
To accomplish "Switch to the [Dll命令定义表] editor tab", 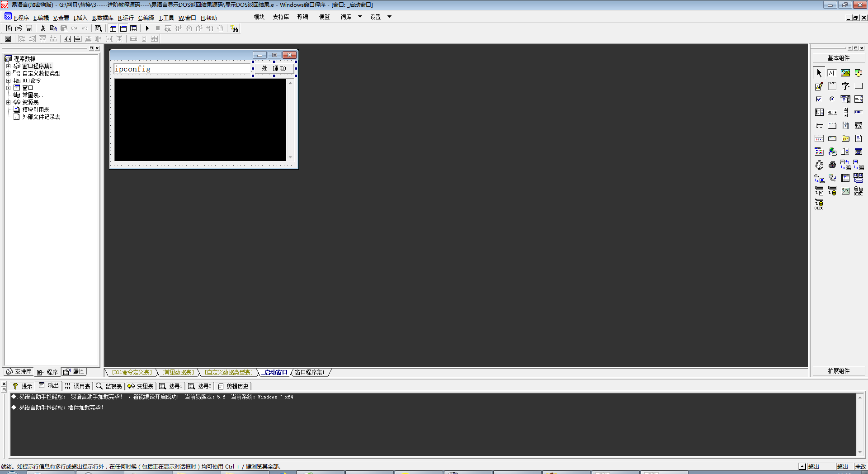I will tap(132, 373).
